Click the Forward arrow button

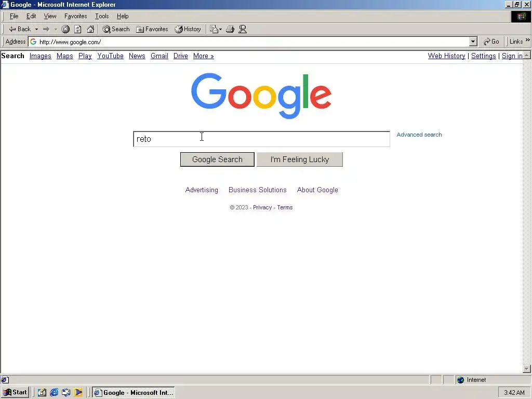46,29
